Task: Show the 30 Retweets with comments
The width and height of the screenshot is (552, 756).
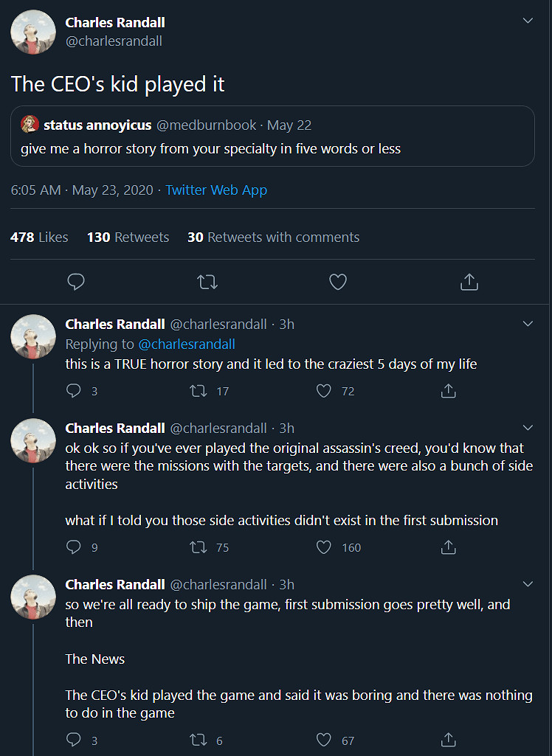Action: coord(273,237)
